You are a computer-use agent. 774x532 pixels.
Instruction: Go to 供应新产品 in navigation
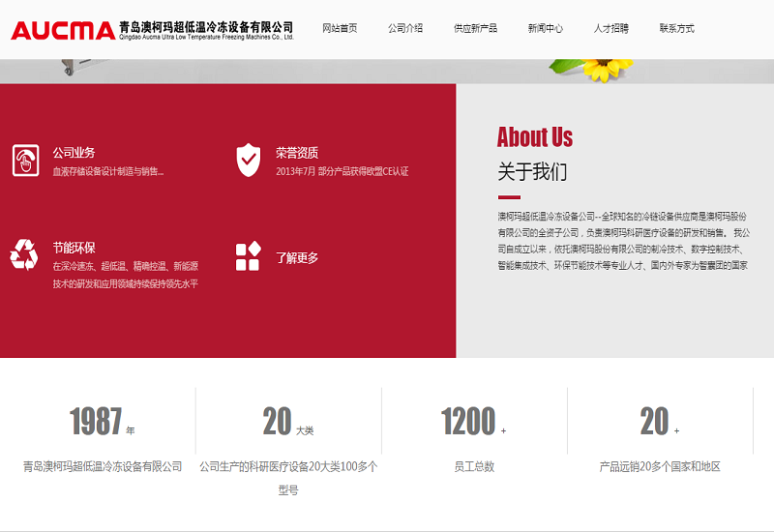click(475, 29)
